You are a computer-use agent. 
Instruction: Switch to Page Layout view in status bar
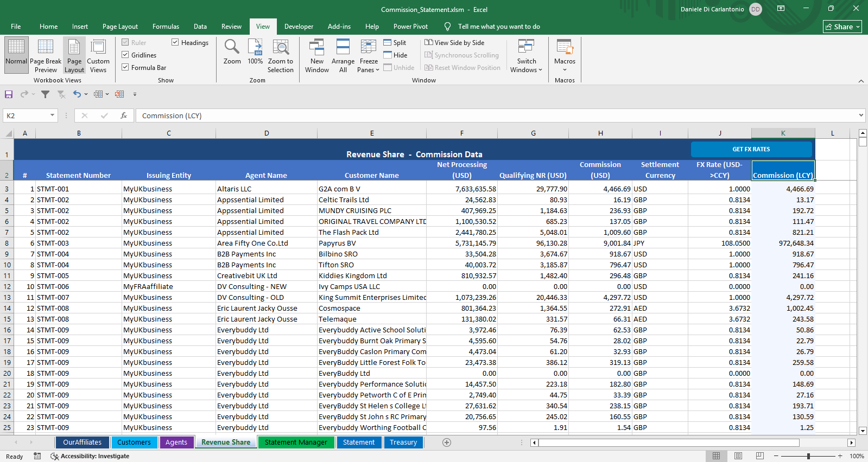(738, 456)
